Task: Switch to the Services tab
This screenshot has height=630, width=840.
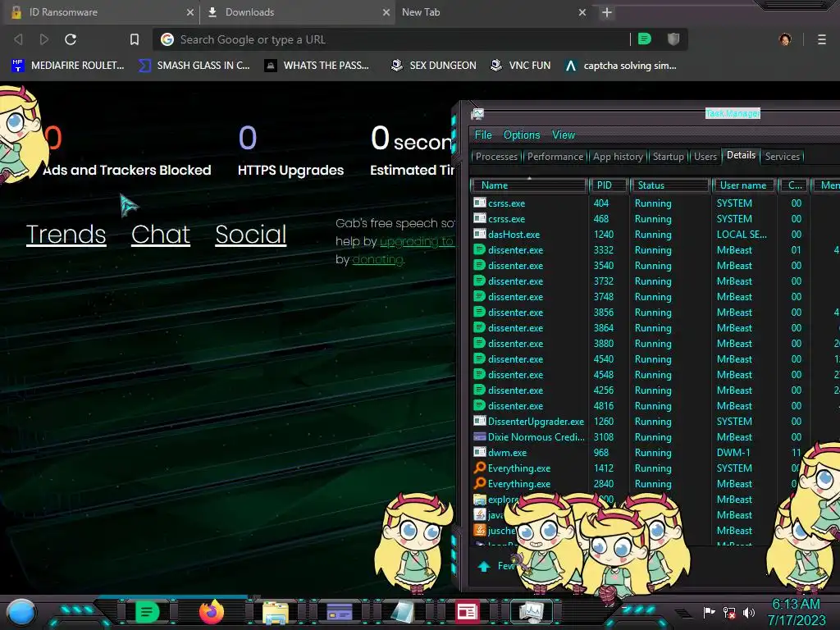Action: pyautogui.click(x=782, y=157)
